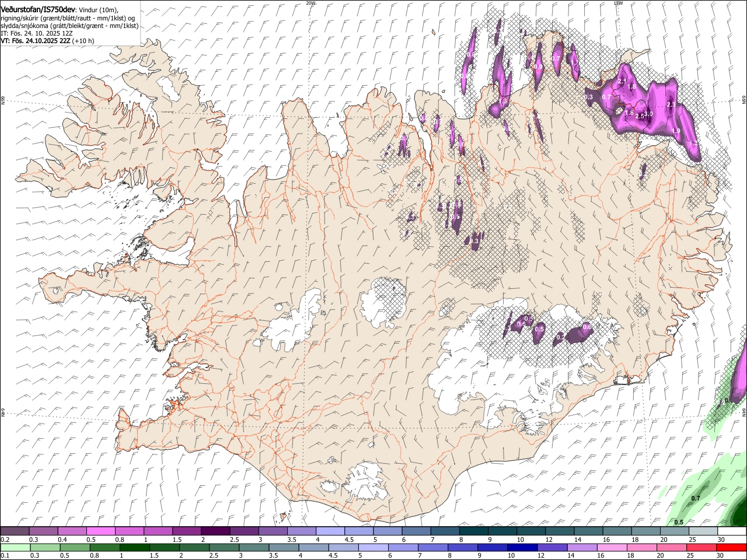Click the 'VT: Fös. 24.10.2025 22Z' valid time text

click(35, 41)
